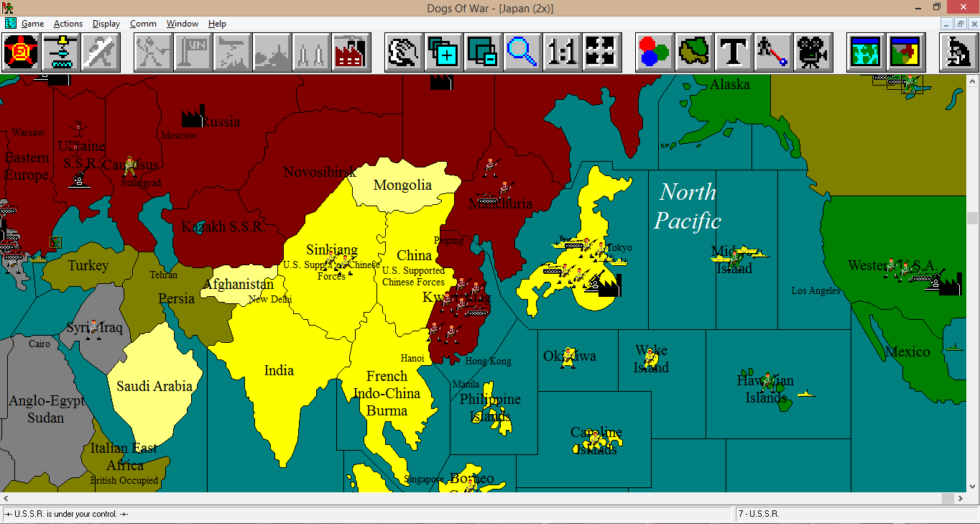Open the Actions menu

[68, 24]
